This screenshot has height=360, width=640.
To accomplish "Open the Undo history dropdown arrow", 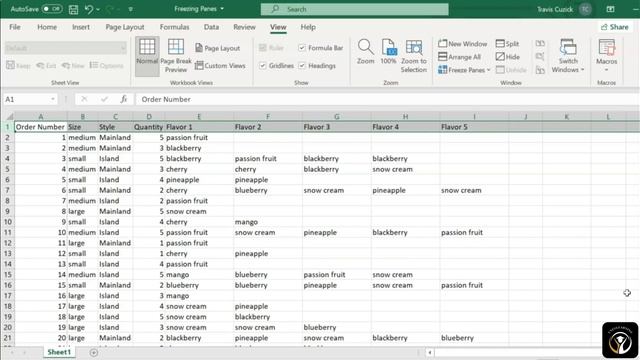I will coord(98,9).
